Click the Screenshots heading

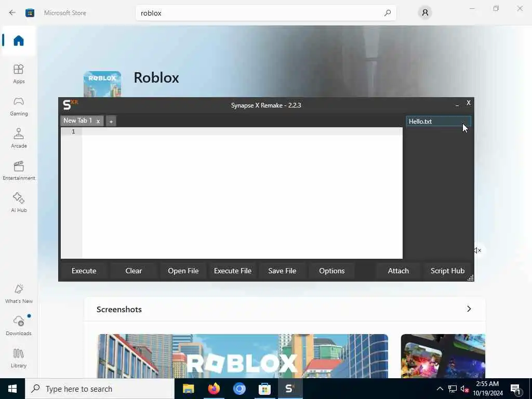pyautogui.click(x=119, y=310)
